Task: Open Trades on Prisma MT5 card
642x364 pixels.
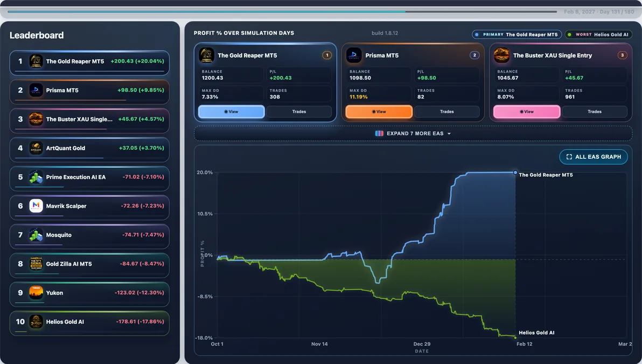Action: pyautogui.click(x=446, y=111)
